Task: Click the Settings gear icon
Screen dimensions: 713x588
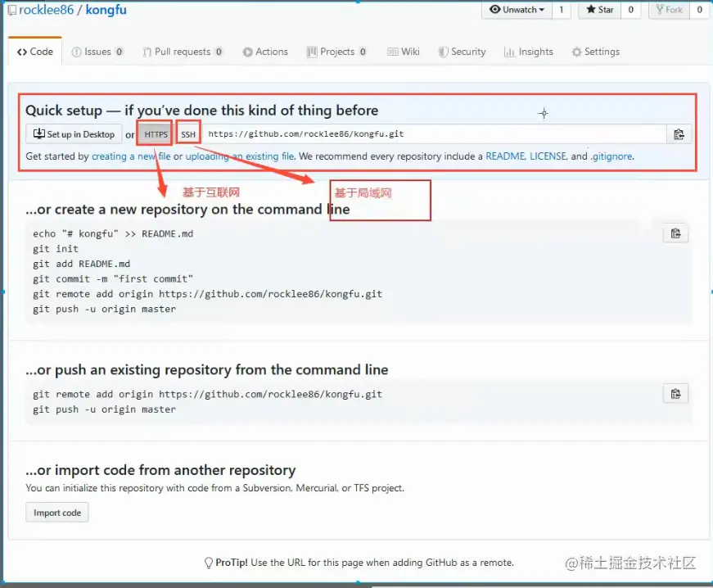Action: pyautogui.click(x=575, y=51)
